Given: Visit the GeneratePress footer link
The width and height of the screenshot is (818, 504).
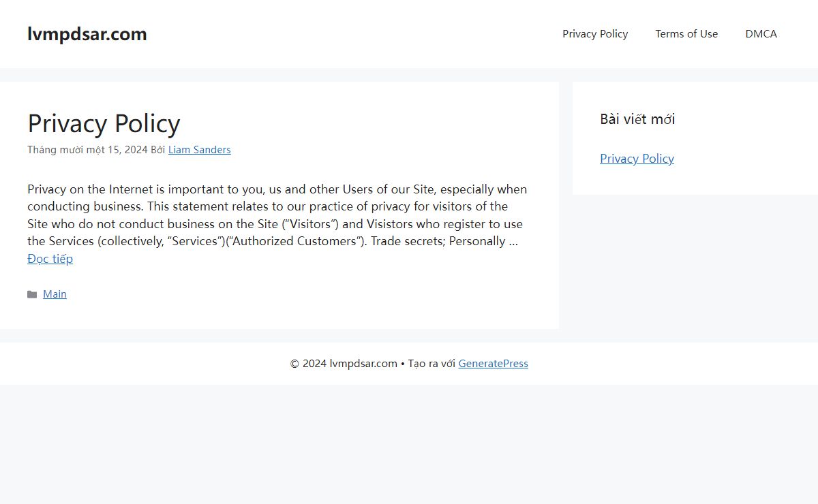Looking at the screenshot, I should coord(493,364).
